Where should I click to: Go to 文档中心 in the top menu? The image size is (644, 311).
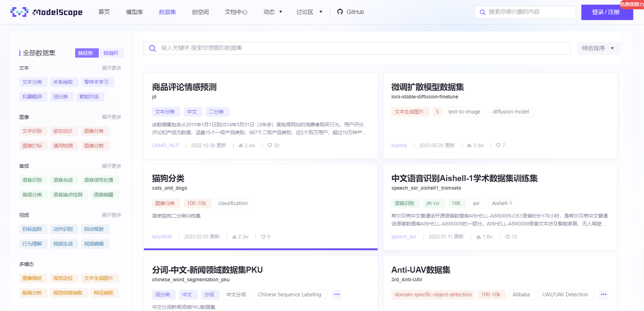pyautogui.click(x=236, y=12)
